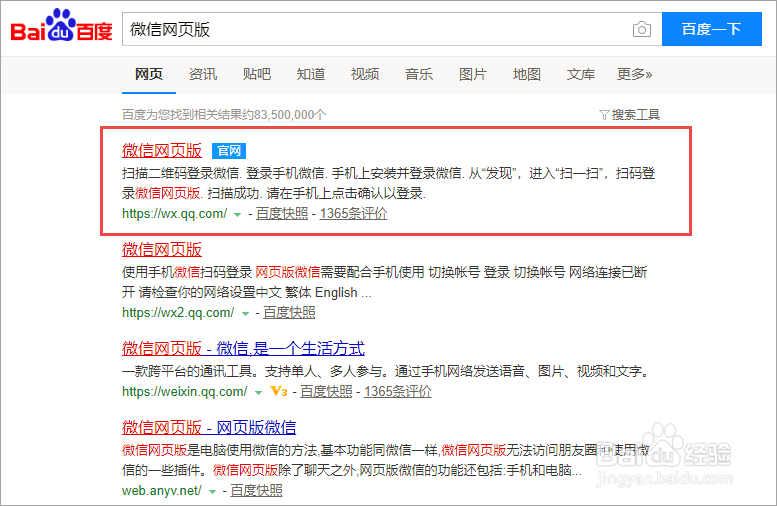Click the result count text 83,500,000个
Viewport: 777px width, 506px height.
[290, 115]
